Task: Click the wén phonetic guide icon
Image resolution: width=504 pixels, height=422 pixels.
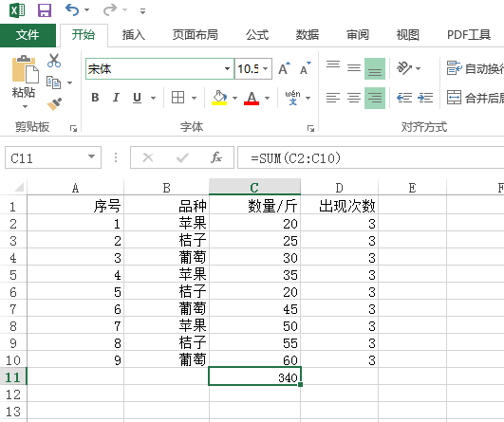Action: click(292, 98)
